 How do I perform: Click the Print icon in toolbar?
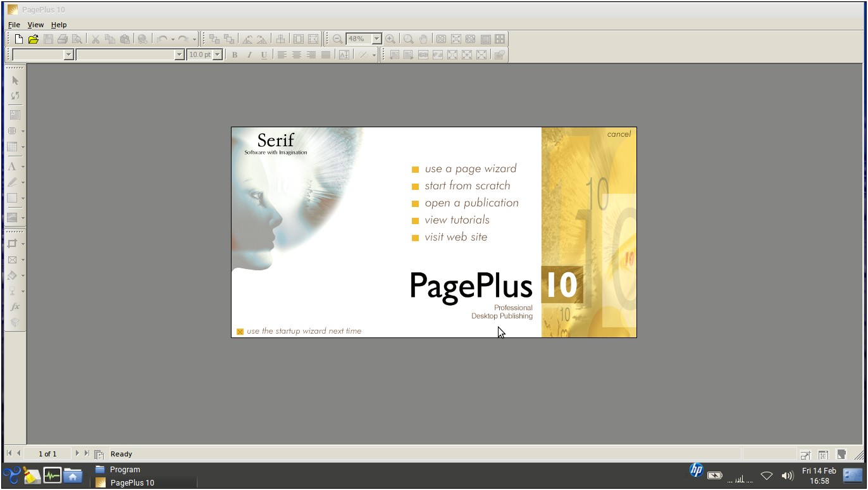point(62,39)
